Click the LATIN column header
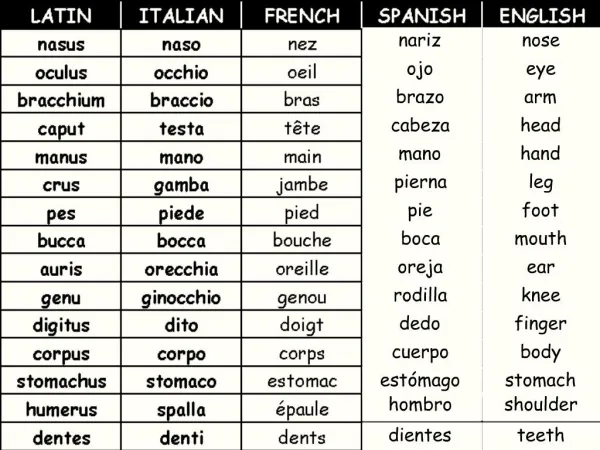This screenshot has width=600, height=450. pyautogui.click(x=61, y=15)
